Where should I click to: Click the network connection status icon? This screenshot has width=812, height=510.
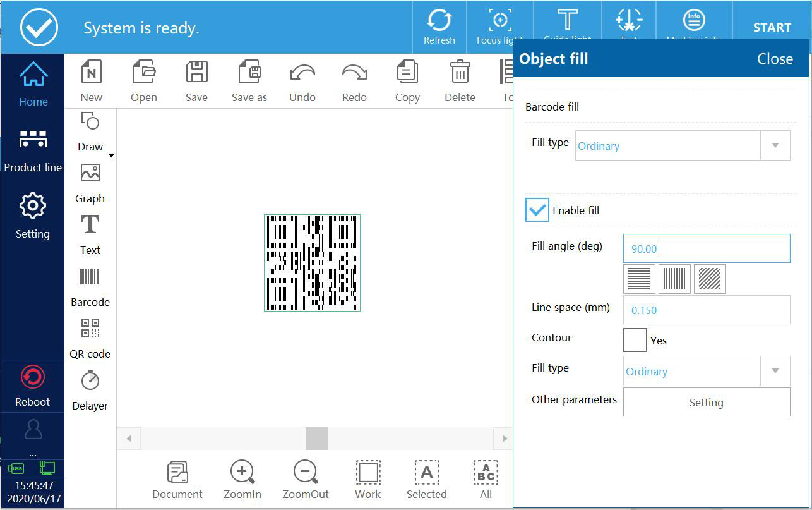(x=47, y=468)
